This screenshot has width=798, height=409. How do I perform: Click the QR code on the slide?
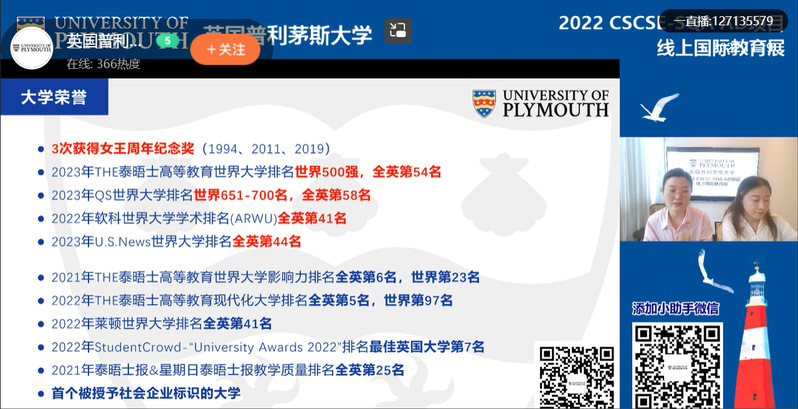point(575,374)
